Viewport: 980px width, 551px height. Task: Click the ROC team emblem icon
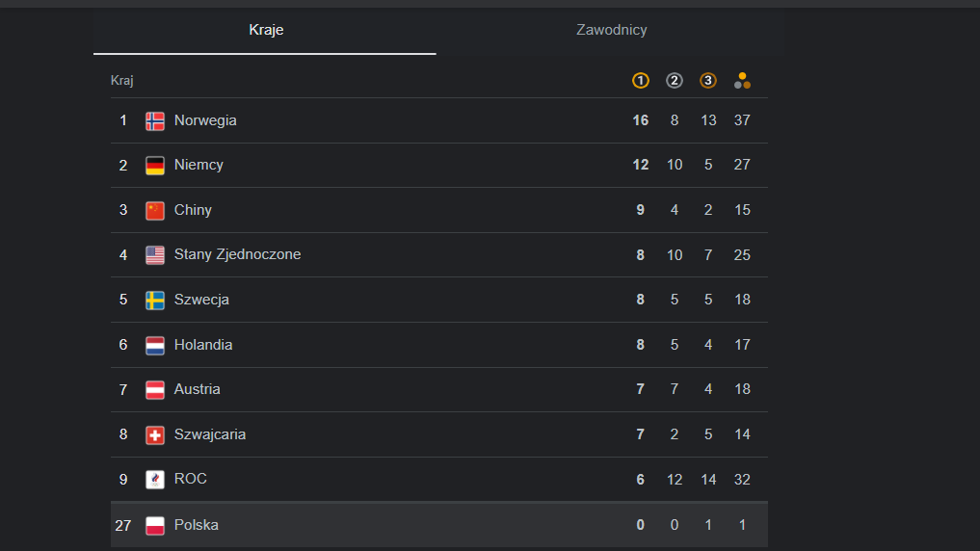[x=155, y=479]
